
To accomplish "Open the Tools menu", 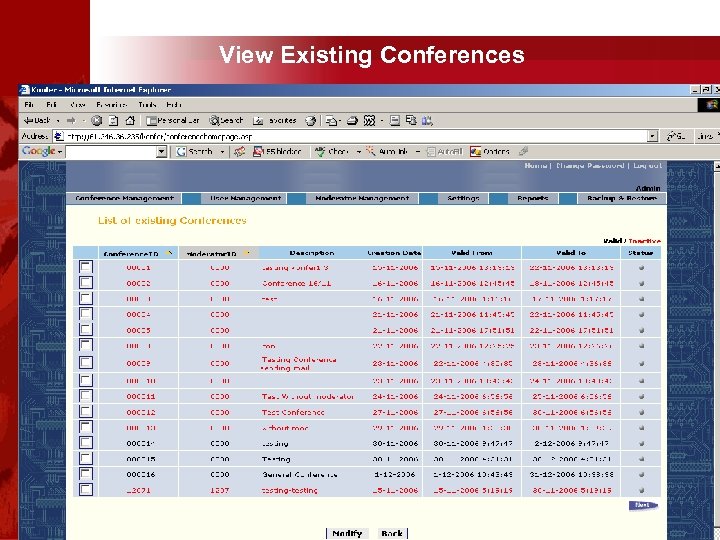I will [147, 105].
